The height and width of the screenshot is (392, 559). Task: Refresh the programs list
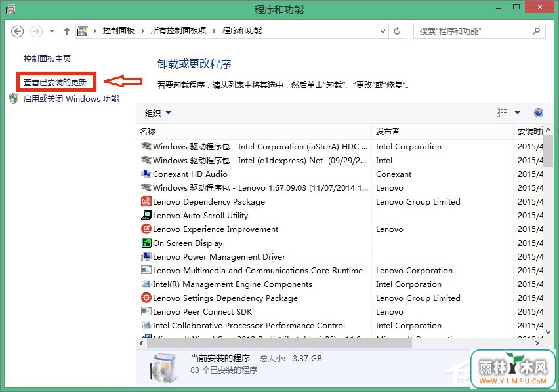(x=397, y=31)
